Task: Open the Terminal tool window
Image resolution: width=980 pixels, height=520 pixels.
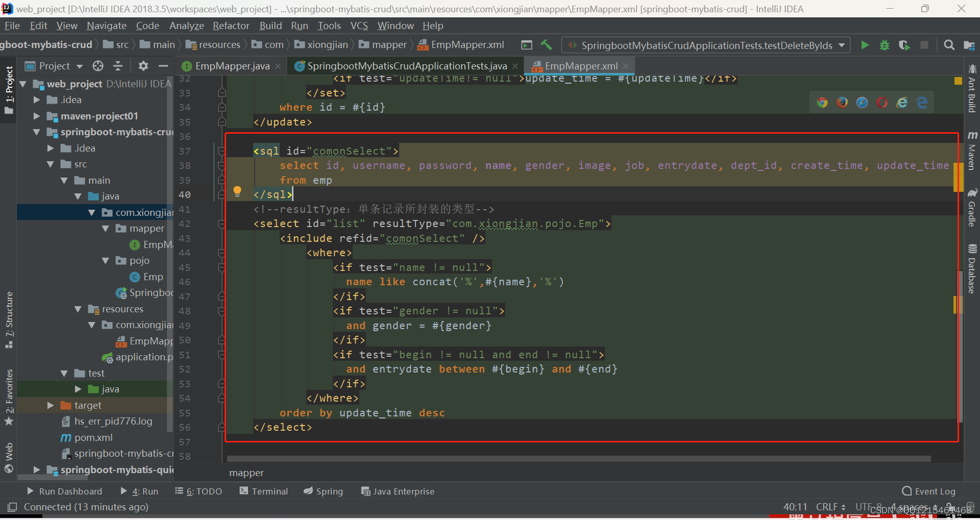Action: tap(264, 491)
